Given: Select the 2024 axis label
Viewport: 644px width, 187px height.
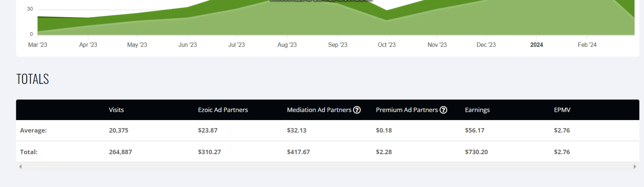Looking at the screenshot, I should (537, 45).
